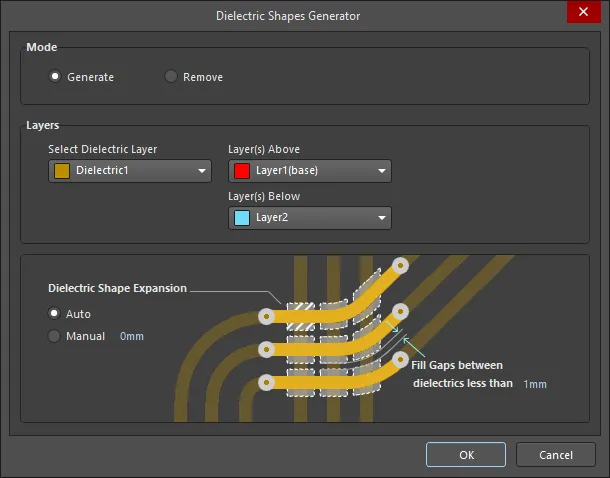Click the top-left via pad in preview

[266, 316]
